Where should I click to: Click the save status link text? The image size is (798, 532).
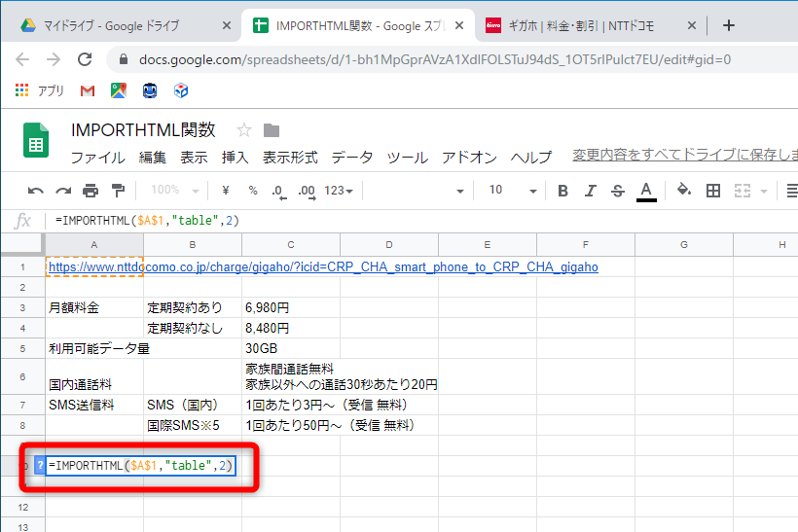coord(685,155)
